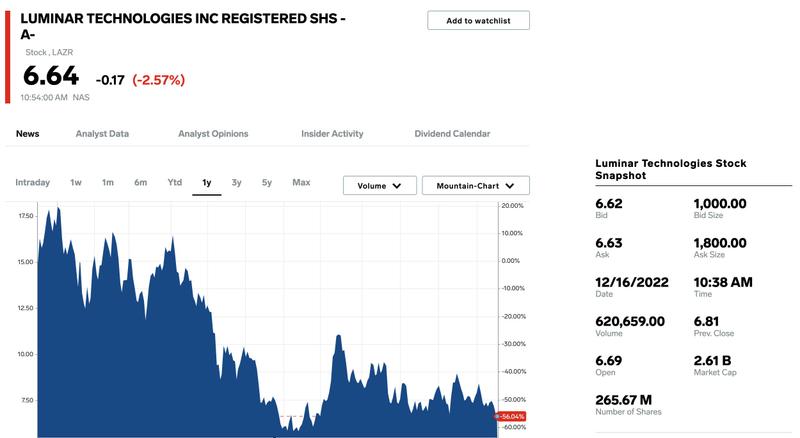Screen dimensions: 800x438
Task: Set chart range to 3y
Action: (x=236, y=182)
